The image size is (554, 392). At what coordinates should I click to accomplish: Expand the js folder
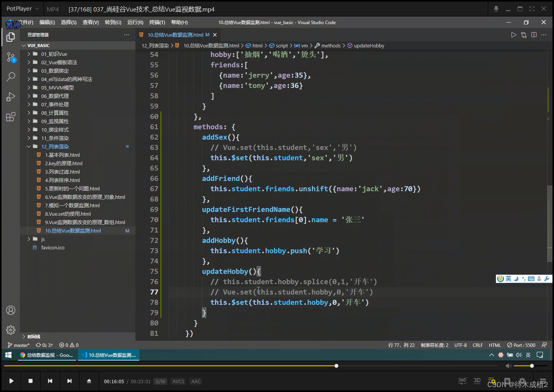(29, 239)
